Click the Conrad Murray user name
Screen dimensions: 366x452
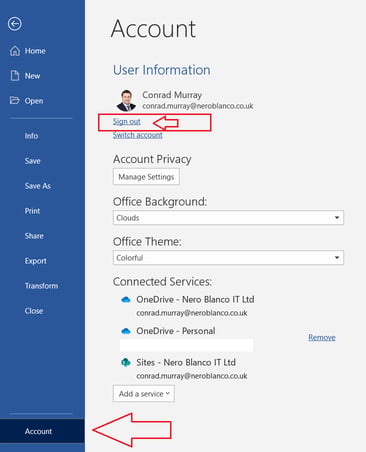[172, 95]
